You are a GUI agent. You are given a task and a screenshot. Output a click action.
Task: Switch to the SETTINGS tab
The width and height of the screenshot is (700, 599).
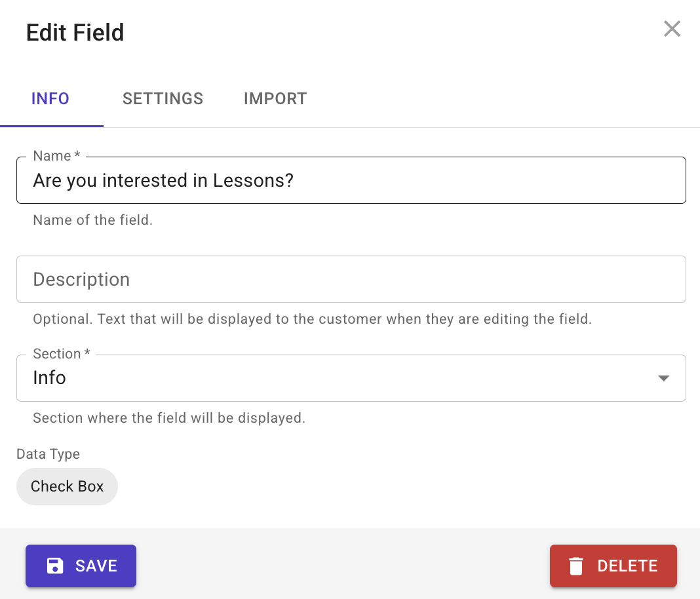click(163, 99)
